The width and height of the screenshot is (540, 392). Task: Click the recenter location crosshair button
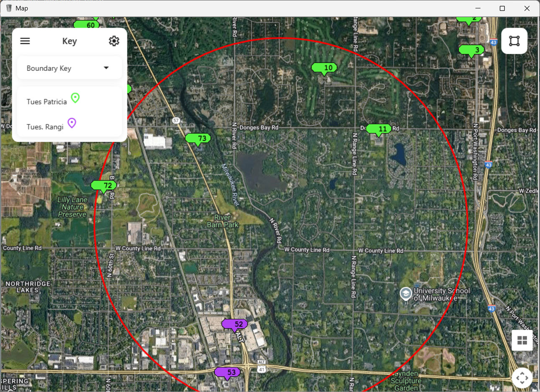click(x=522, y=378)
